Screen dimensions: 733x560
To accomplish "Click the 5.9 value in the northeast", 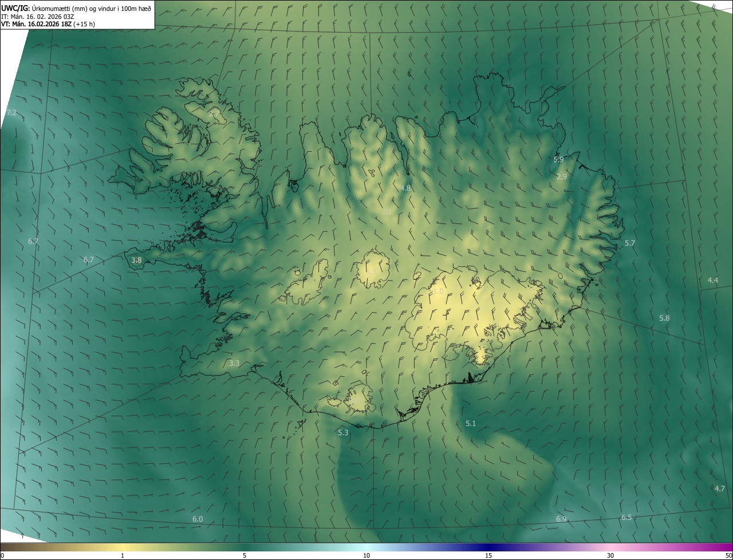I will 558,159.
